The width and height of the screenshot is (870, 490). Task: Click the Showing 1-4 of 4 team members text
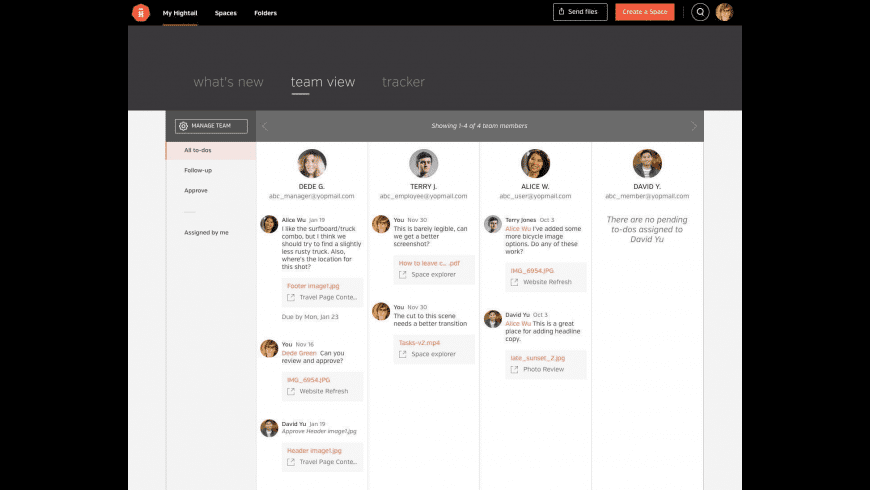[x=479, y=126]
